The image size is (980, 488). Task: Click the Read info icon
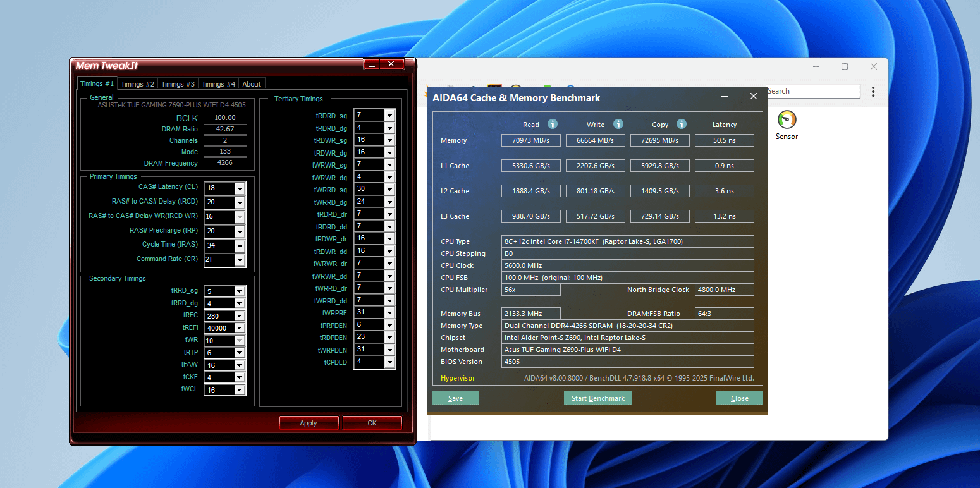pos(553,125)
